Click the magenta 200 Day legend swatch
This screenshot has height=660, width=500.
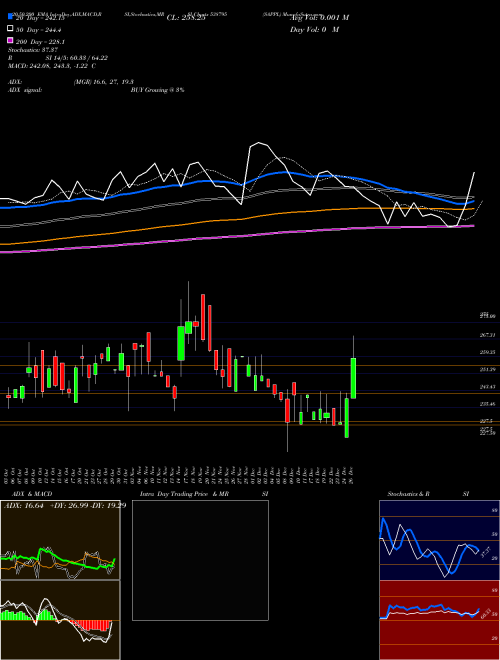pyautogui.click(x=10, y=40)
